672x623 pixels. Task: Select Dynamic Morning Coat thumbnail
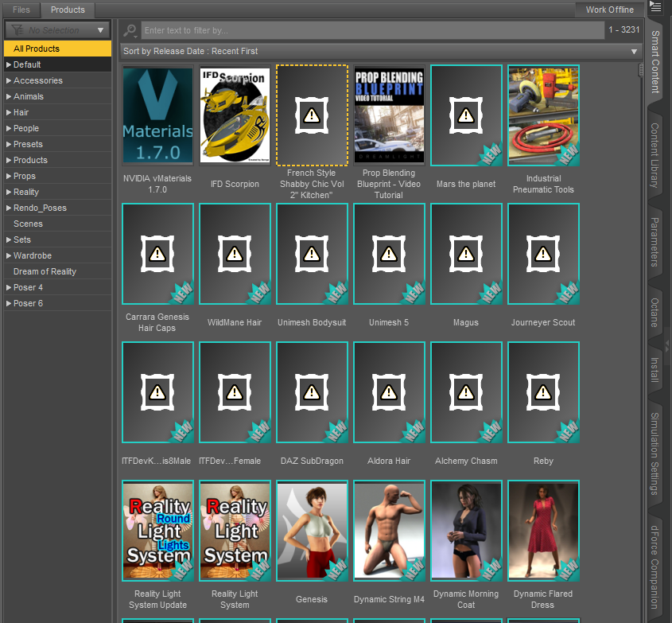(x=466, y=531)
